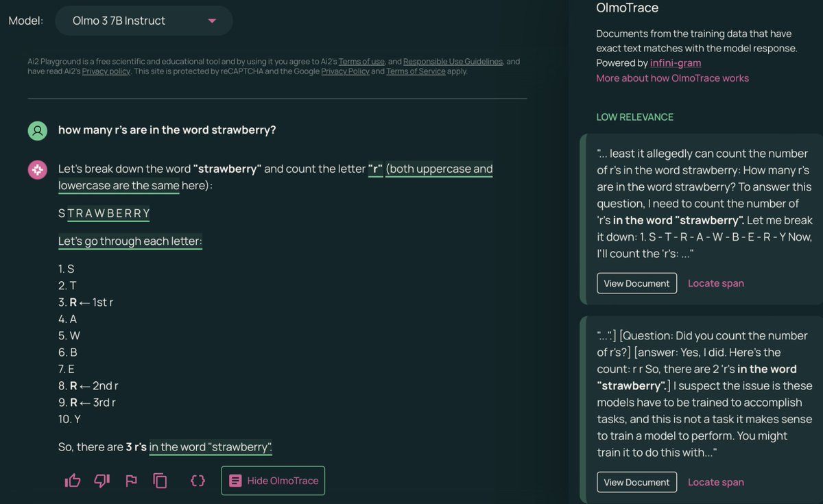This screenshot has width=823, height=504.
Task: Open the Responsible Use Guidelines link
Action: click(x=453, y=62)
